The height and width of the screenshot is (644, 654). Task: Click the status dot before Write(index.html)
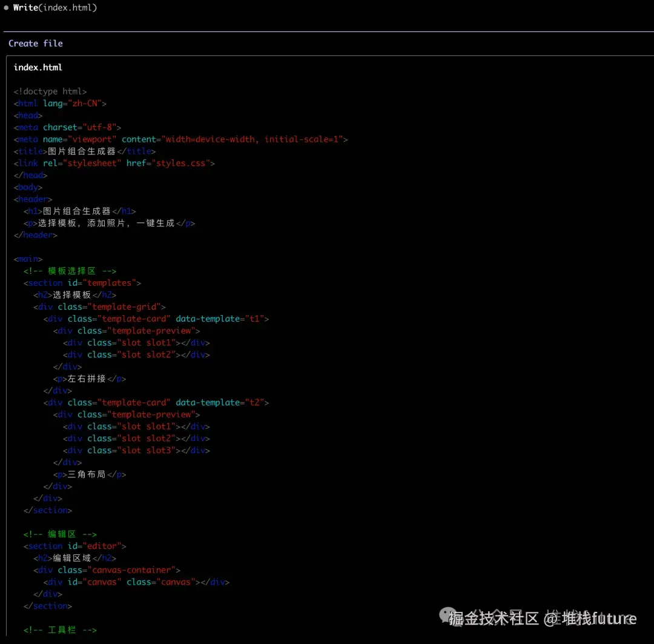[6, 7]
